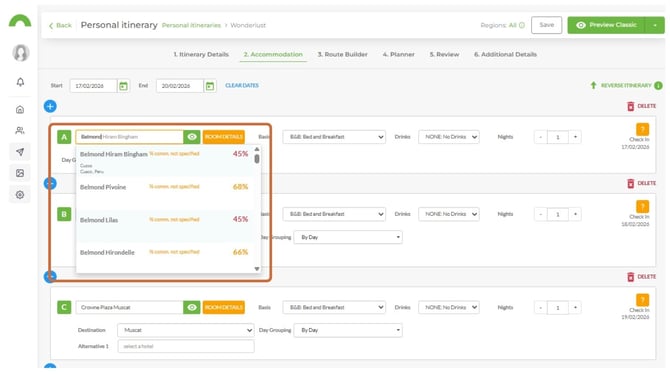Screen dimensions: 670x375
Task: Go to home icon in sidebar
Action: [x=20, y=110]
